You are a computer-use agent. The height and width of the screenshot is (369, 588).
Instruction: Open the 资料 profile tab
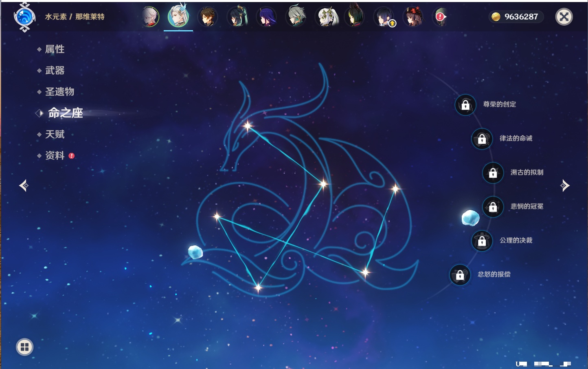click(55, 155)
